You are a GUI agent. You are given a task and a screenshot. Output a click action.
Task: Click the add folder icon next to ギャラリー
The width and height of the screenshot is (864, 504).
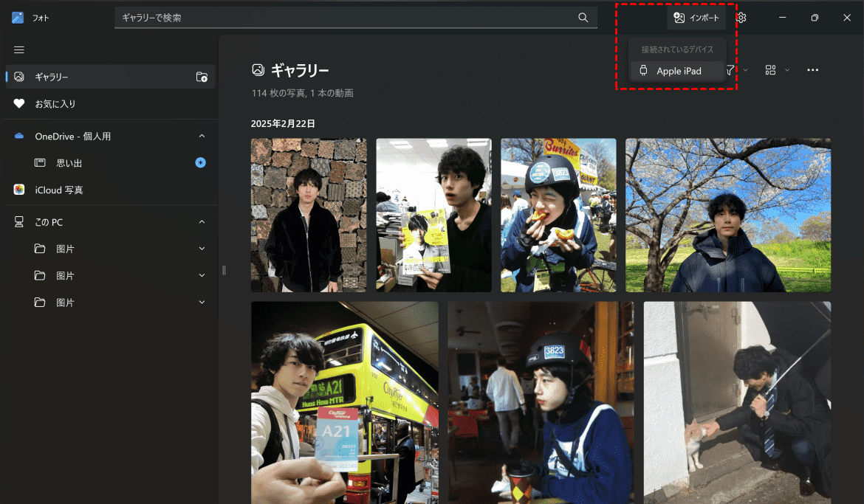click(x=200, y=77)
